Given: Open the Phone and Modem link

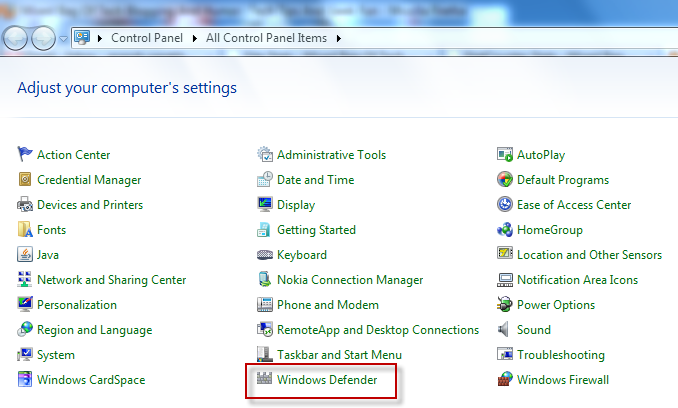Looking at the screenshot, I should pyautogui.click(x=328, y=305).
